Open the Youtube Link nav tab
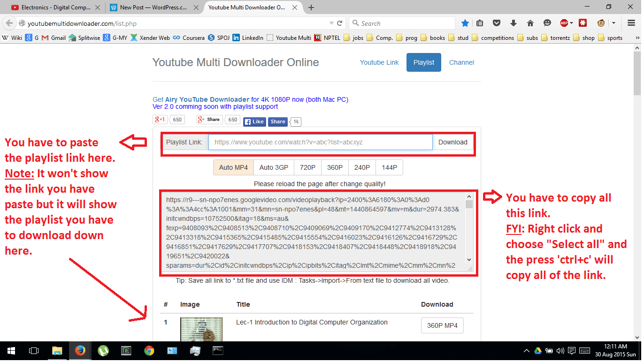Viewport: 644px width, 362px height. [379, 62]
